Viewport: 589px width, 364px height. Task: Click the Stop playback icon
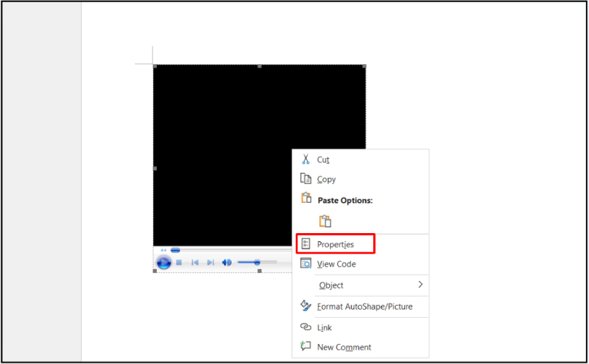pyautogui.click(x=179, y=263)
